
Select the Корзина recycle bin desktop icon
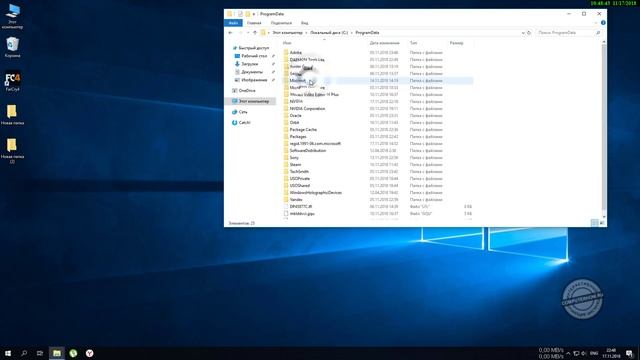point(12,47)
